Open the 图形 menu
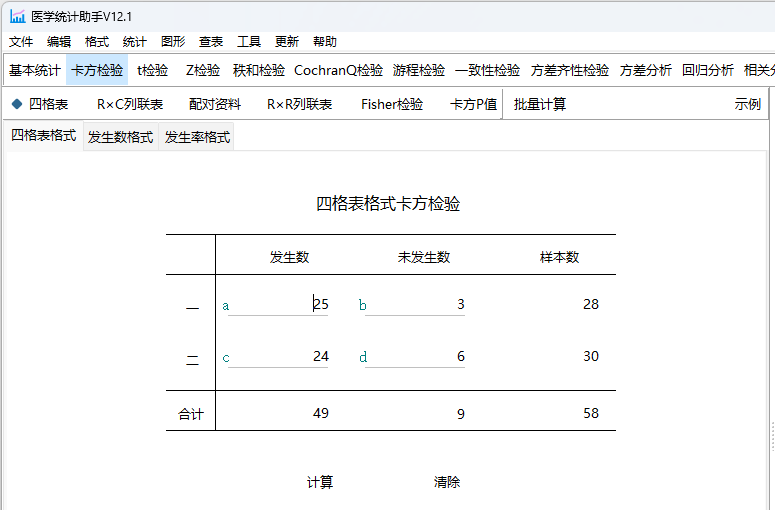 [x=173, y=42]
